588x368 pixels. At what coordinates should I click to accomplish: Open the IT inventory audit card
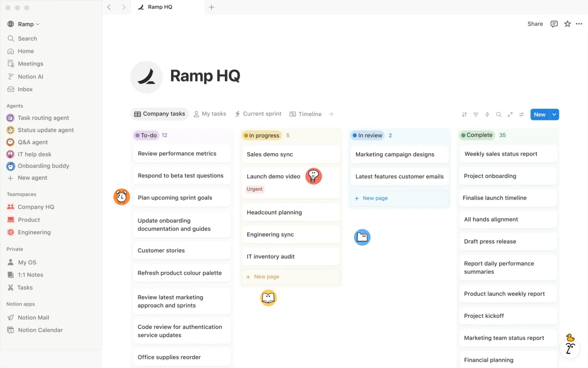(291, 257)
